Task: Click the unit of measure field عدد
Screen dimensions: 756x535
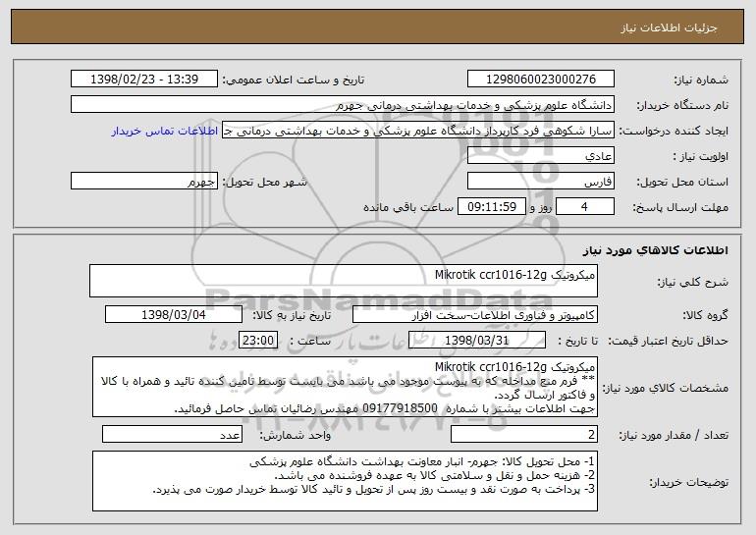Action: tap(172, 434)
